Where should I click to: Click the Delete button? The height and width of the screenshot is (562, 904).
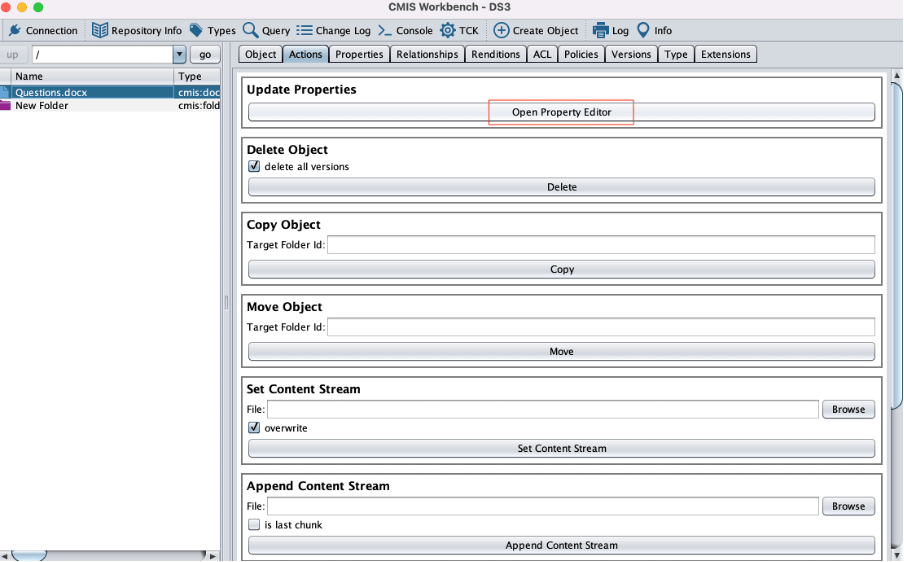point(562,187)
